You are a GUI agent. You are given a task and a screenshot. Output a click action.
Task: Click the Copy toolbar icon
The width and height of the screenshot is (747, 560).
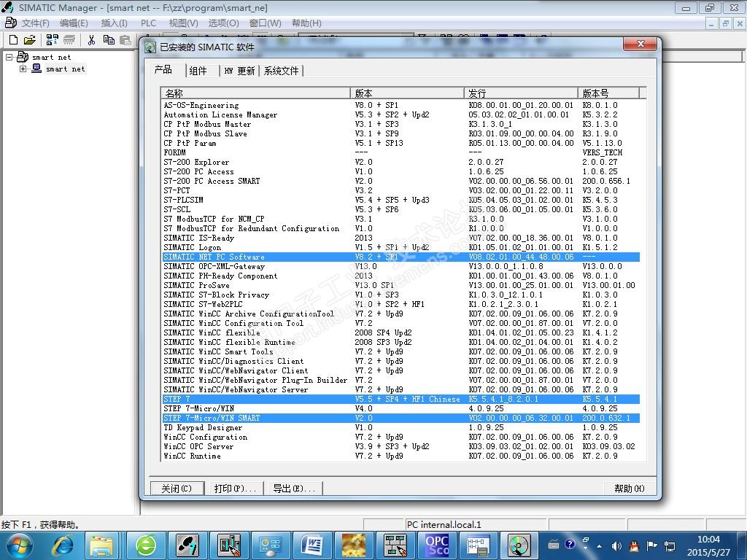(109, 40)
